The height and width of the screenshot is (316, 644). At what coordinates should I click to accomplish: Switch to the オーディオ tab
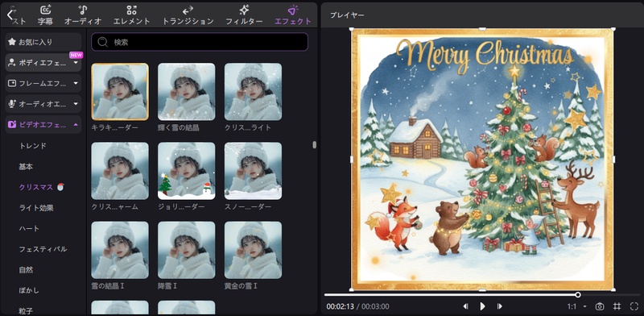[83, 15]
